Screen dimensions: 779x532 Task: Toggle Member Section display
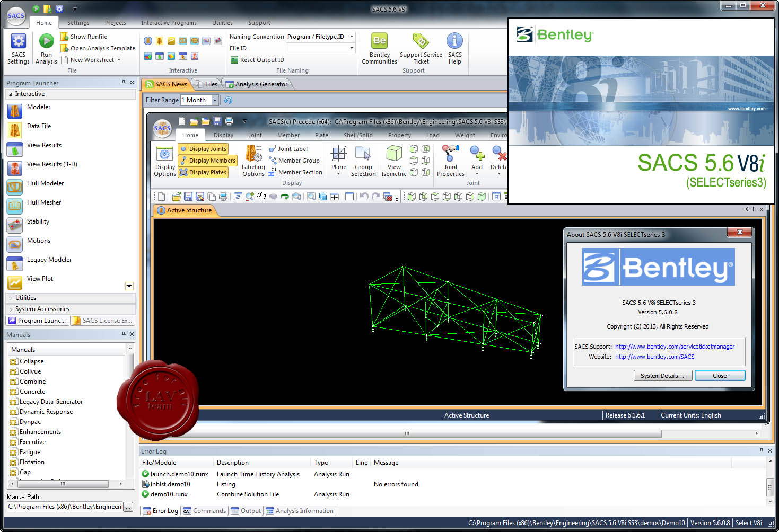[x=295, y=172]
